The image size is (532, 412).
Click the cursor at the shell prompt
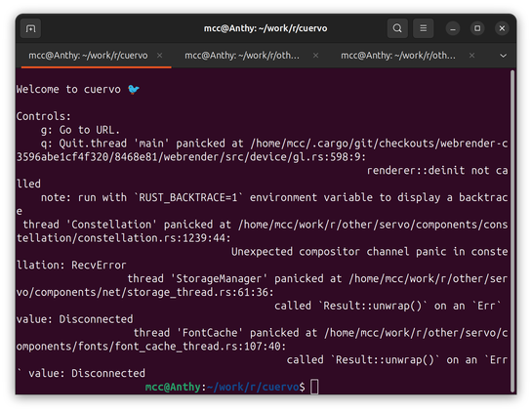(x=314, y=387)
